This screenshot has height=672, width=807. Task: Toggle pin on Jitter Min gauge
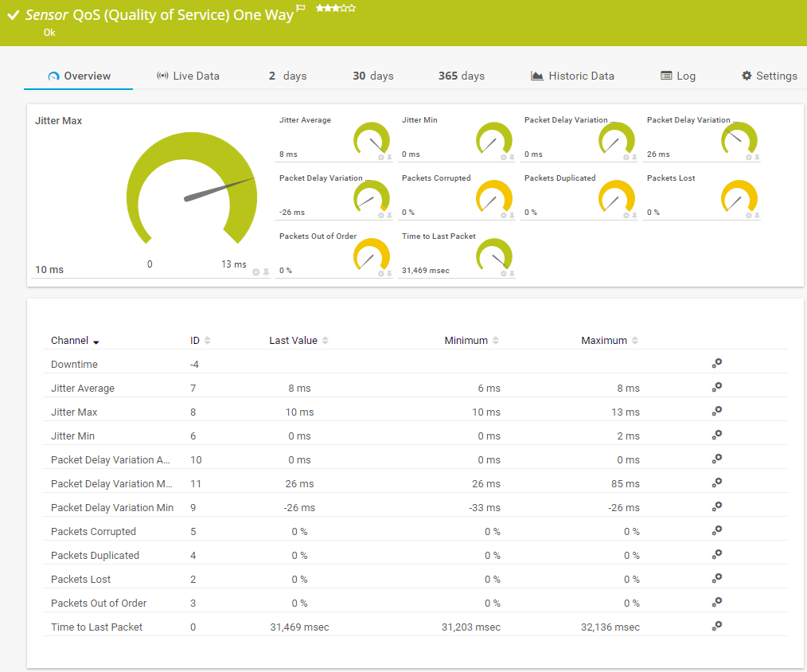512,157
